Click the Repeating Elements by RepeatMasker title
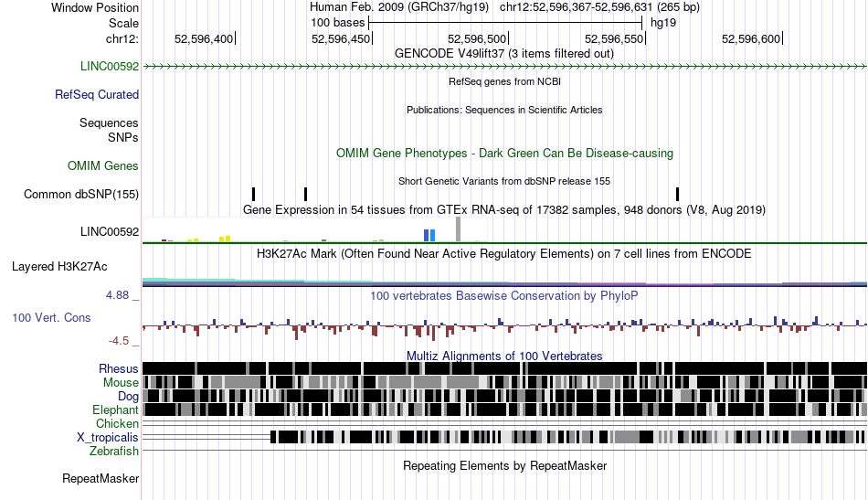The image size is (868, 500). coord(504,466)
